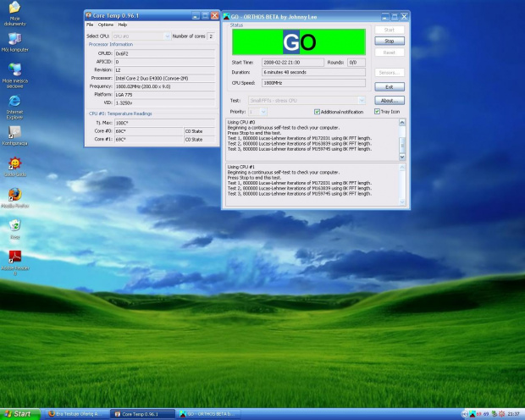525x420 pixels.
Task: Click the taskbar clock showing 21:37
Action: tap(513, 414)
